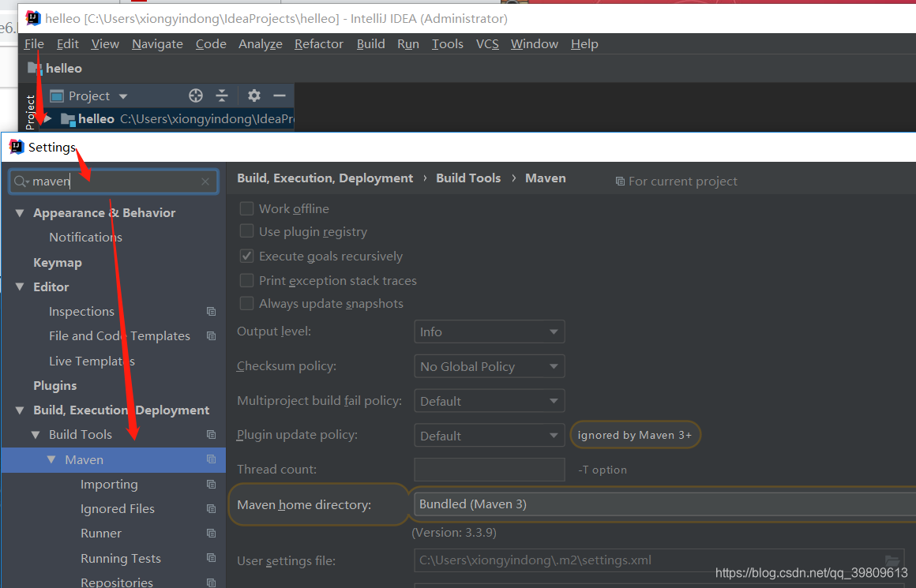
Task: Click the project-level icon next to Importing
Action: coord(212,484)
